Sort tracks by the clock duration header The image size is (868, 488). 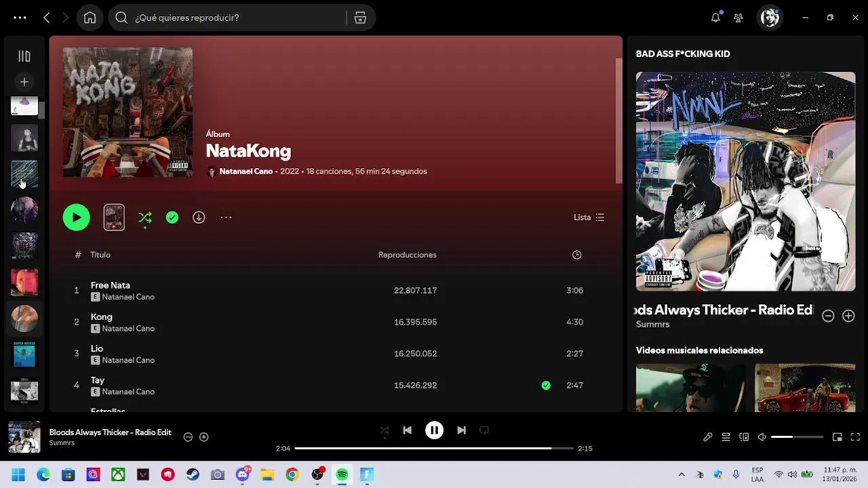coord(576,255)
